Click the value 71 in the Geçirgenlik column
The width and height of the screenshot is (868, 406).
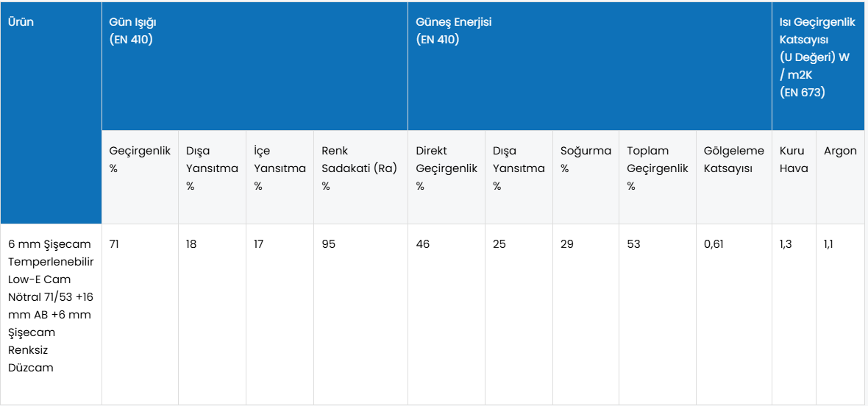pos(115,244)
